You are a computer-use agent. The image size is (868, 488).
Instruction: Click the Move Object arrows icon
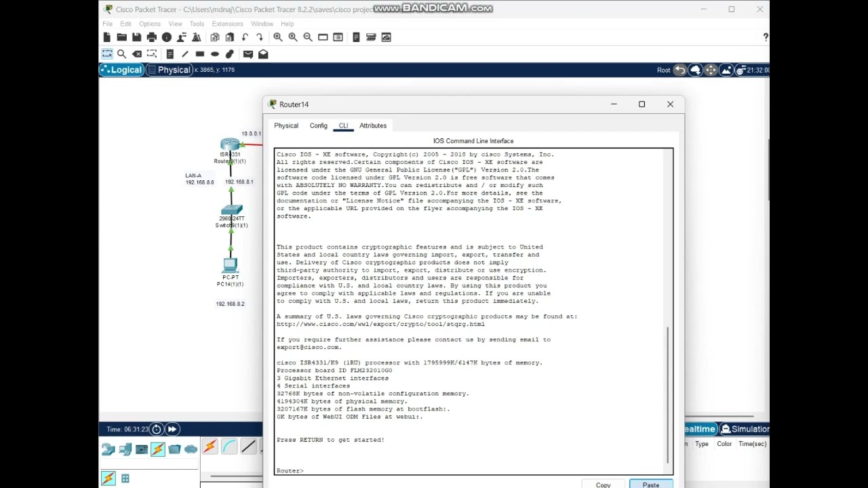711,70
